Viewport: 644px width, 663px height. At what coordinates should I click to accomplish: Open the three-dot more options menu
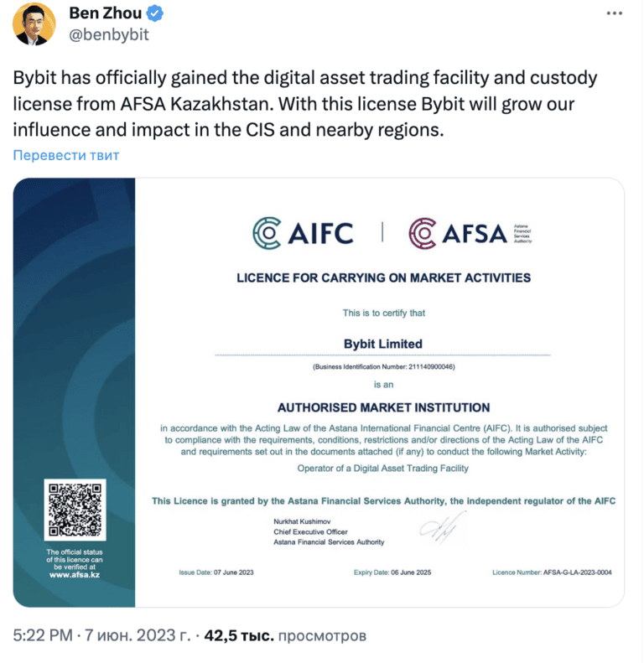(x=614, y=15)
